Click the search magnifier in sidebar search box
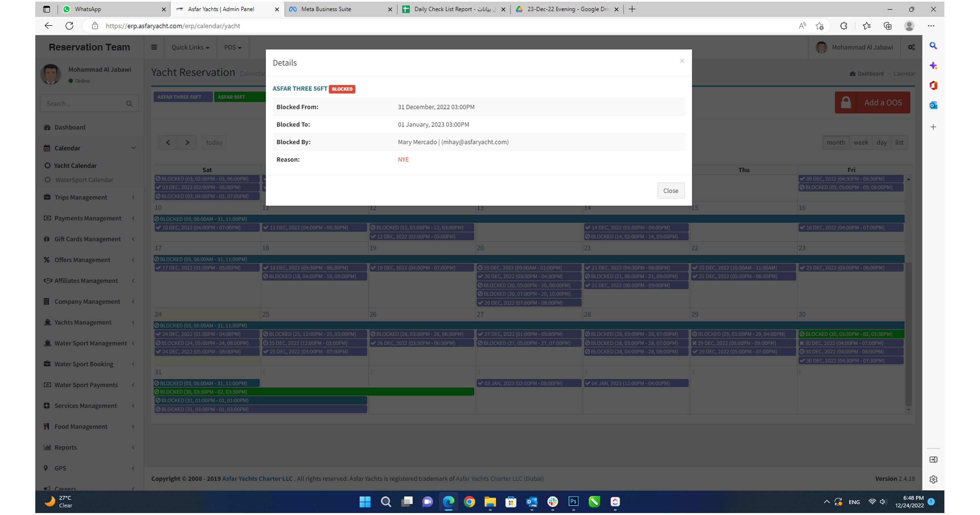 tap(129, 104)
